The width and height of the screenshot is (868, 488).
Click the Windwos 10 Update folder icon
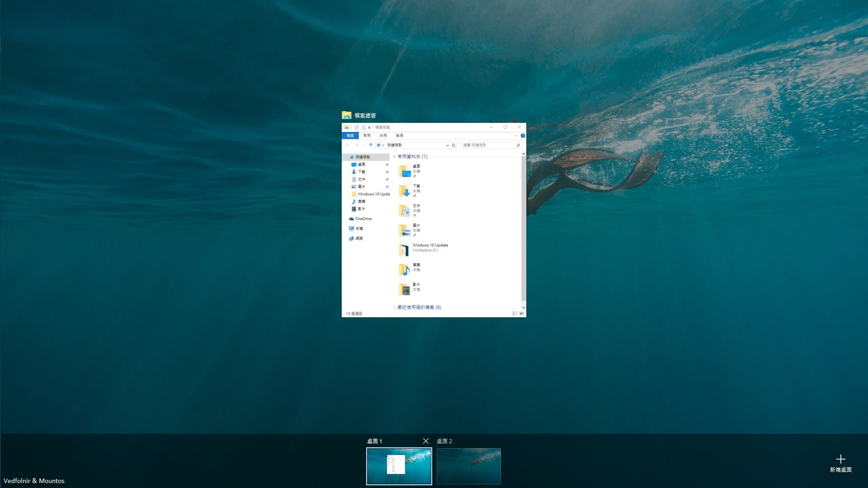[x=405, y=250]
